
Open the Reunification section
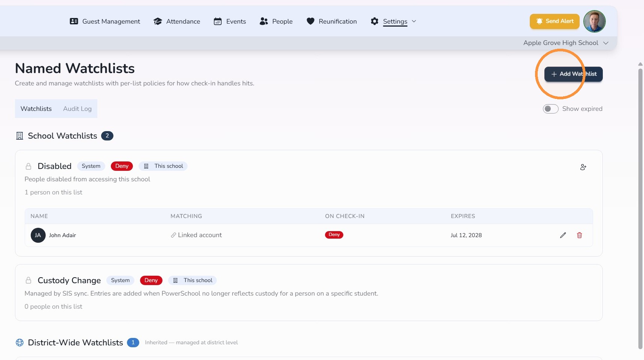point(331,21)
